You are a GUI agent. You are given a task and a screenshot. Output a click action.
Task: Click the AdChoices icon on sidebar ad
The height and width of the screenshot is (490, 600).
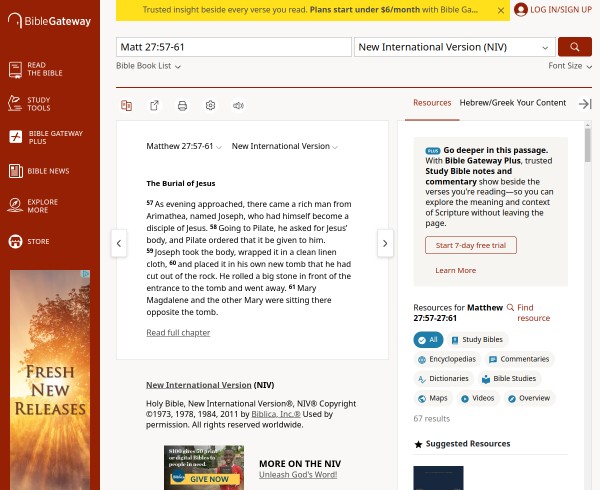click(x=86, y=274)
